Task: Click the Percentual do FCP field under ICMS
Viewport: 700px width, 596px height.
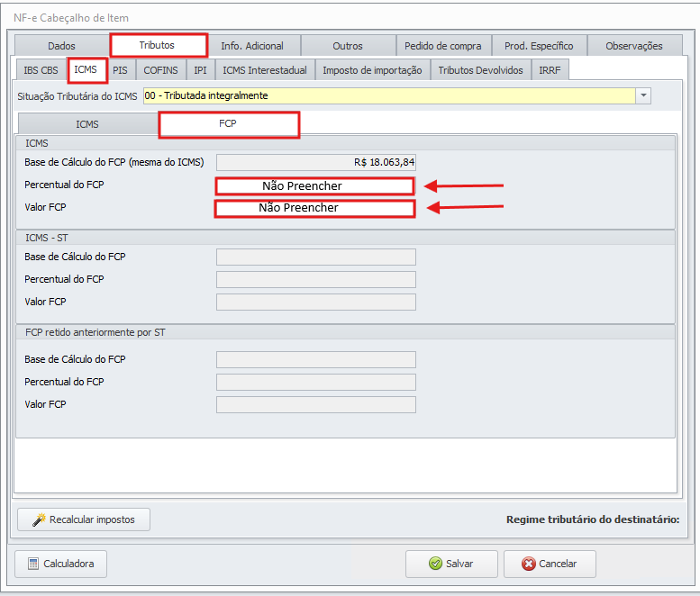Action: pyautogui.click(x=314, y=186)
